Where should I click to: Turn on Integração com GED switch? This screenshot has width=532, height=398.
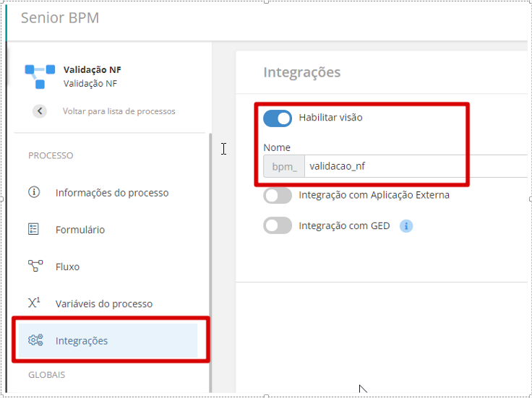coord(278,226)
